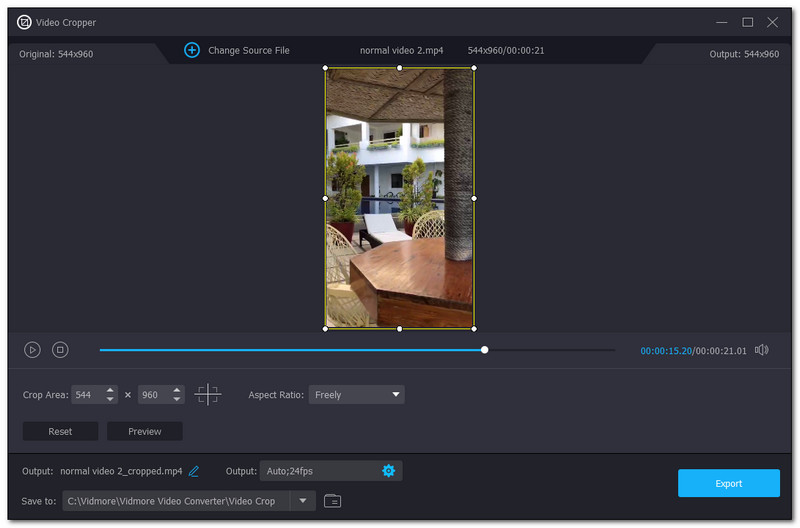Decrease the crop width 544 with down arrow
The image size is (800, 528).
pos(110,399)
